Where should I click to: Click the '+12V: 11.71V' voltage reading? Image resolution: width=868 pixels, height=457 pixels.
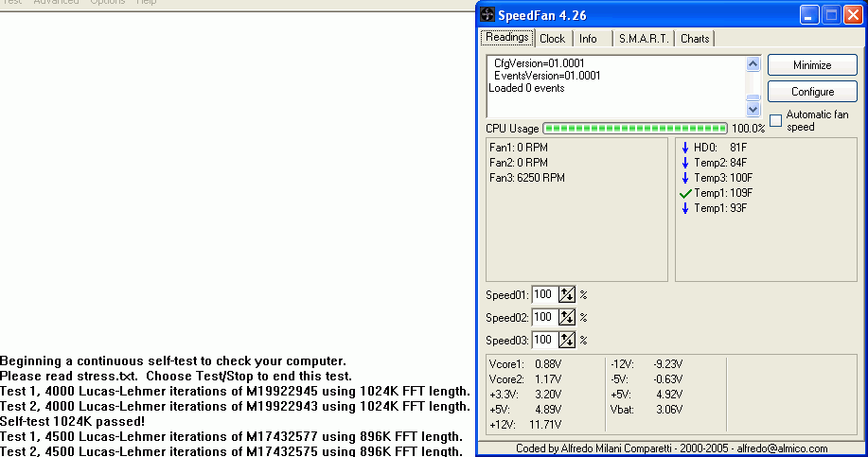pos(524,425)
